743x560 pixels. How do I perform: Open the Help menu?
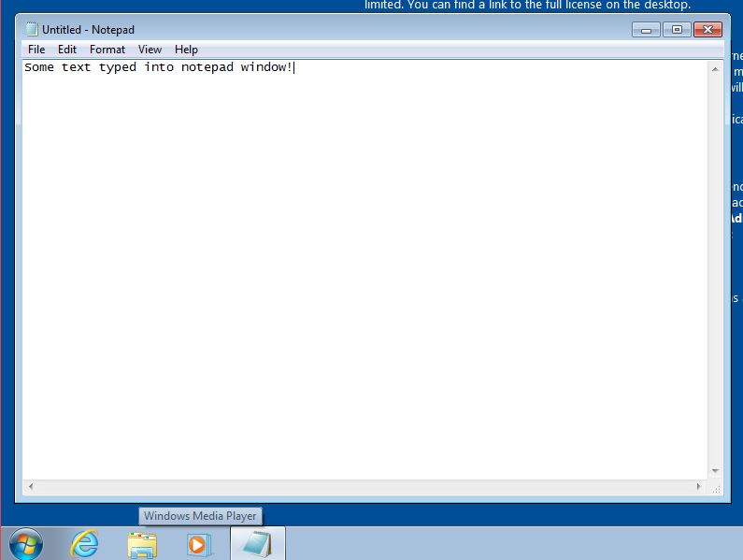point(186,50)
